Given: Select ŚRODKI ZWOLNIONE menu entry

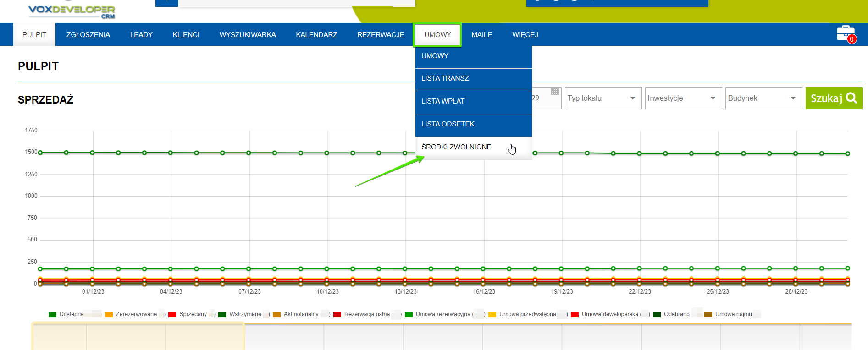Looking at the screenshot, I should 474,148.
